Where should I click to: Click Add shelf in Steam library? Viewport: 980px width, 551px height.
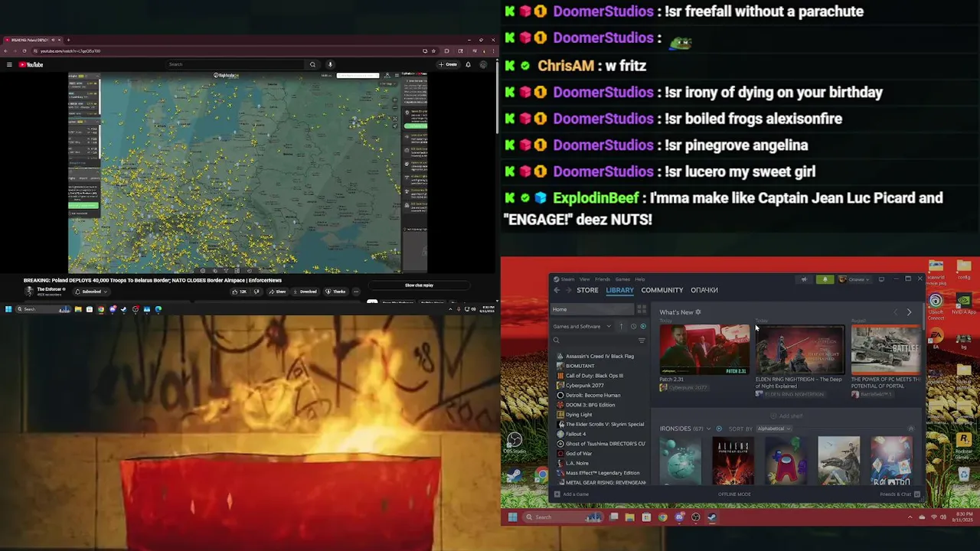tap(786, 416)
